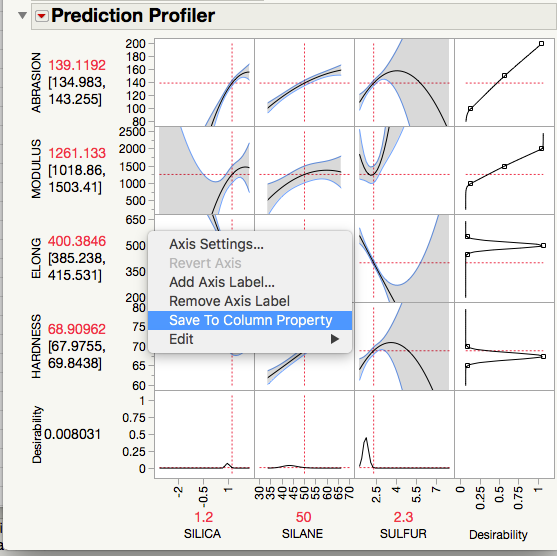Viewport: 557px width, 556px height.
Task: Open the Prediction Profiler red triangle menu
Action: coord(42,16)
